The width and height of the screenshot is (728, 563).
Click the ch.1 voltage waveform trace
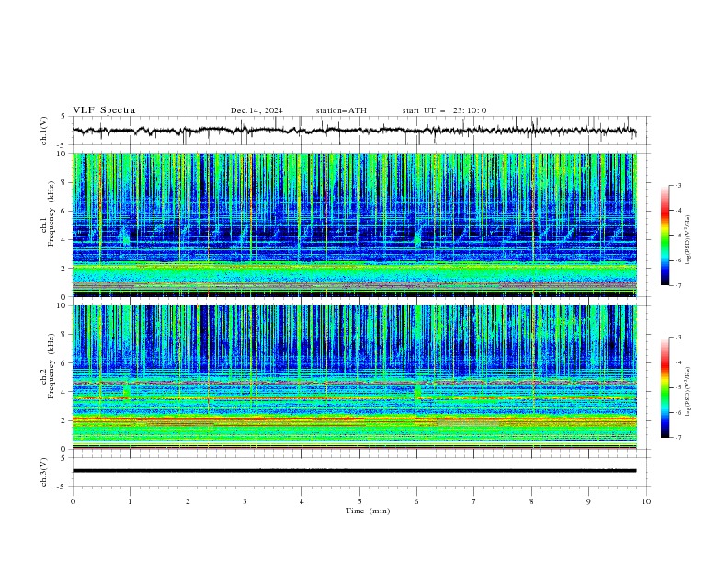[x=354, y=131]
